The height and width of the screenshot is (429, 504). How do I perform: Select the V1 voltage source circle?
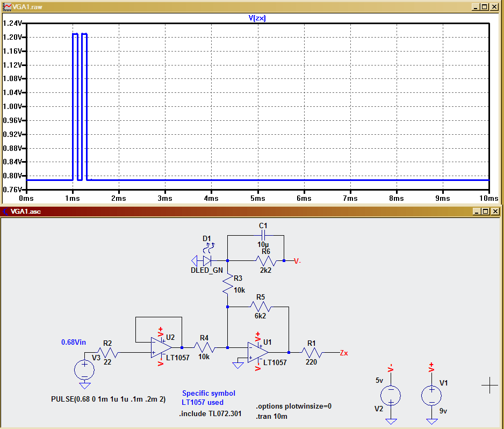[431, 395]
